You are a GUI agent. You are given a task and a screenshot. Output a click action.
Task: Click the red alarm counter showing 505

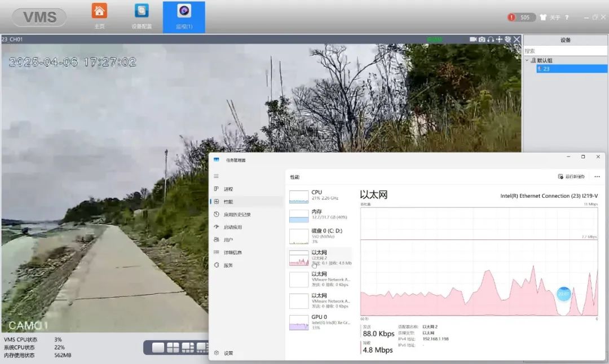point(521,17)
